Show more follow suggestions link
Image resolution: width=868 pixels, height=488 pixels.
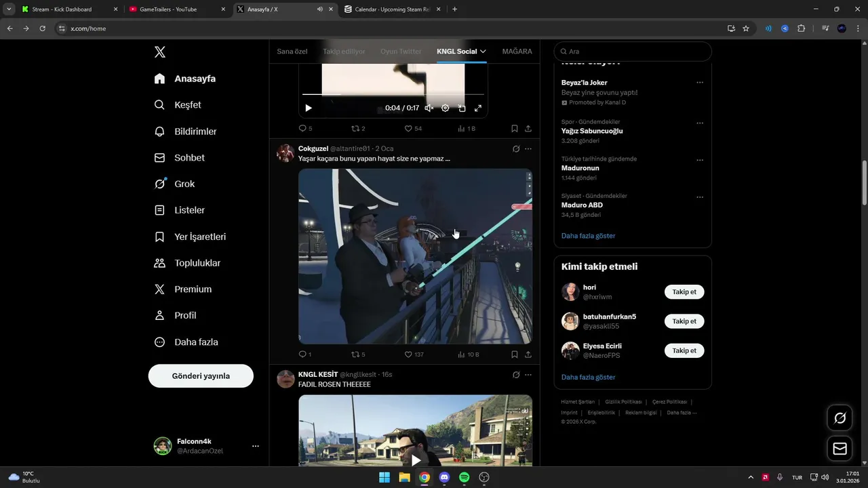(x=589, y=377)
